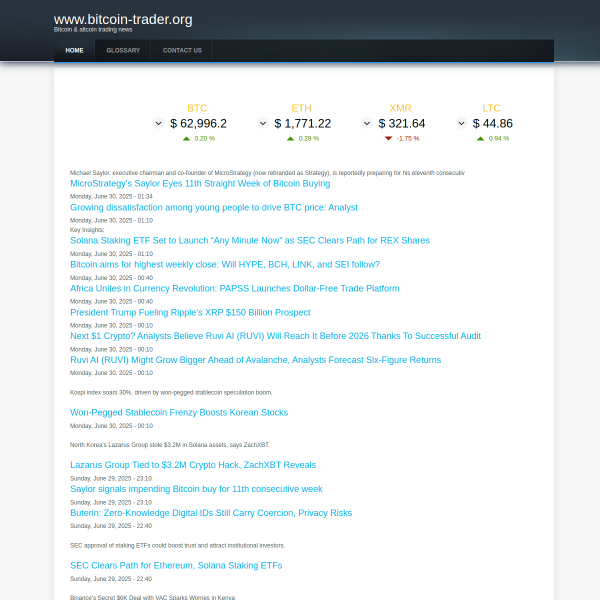
Task: Click the XMR ticker label
Action: [x=400, y=108]
